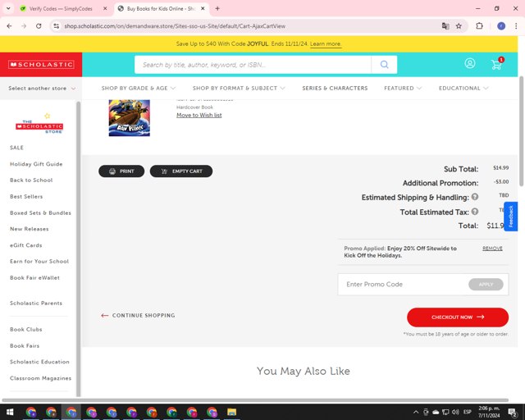The width and height of the screenshot is (525, 420).
Task: Open the notifications center icon
Action: [x=512, y=413]
